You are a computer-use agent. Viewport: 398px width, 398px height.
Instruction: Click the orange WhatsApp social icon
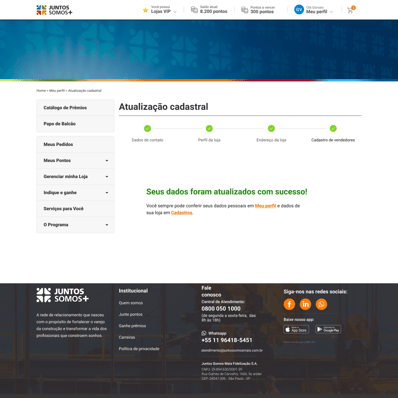click(321, 304)
